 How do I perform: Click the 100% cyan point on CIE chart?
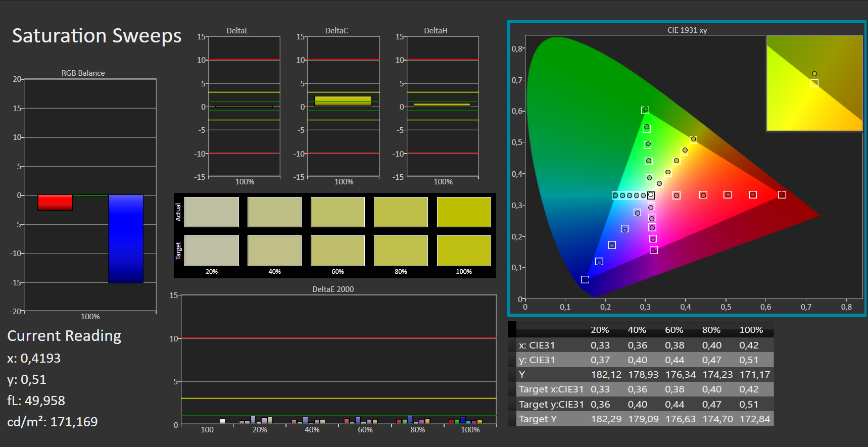615,195
